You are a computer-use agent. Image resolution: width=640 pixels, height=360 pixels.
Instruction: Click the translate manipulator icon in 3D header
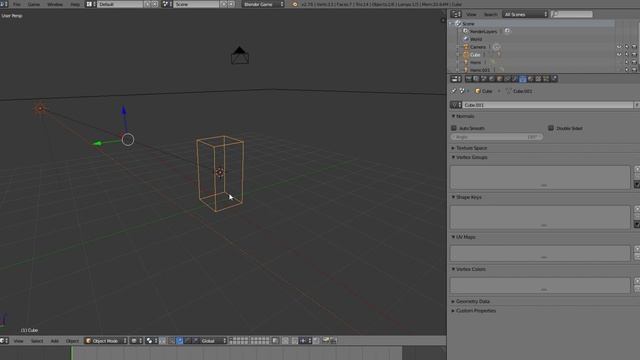click(179, 340)
